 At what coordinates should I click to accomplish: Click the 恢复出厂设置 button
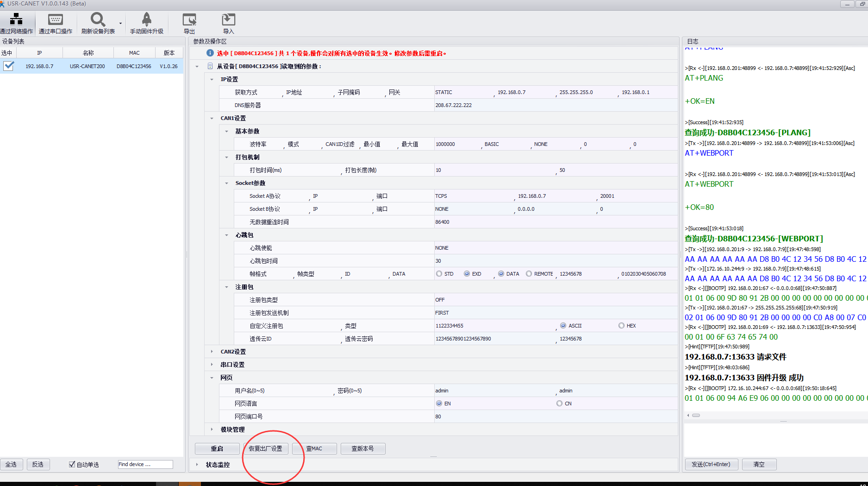266,448
